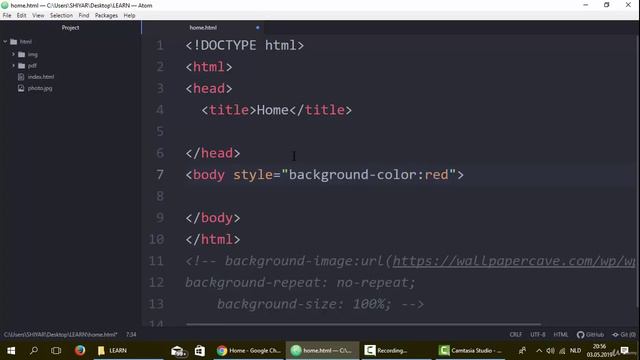The image size is (640, 360).
Task: Click line number 10 in the gutter
Action: coord(156,239)
